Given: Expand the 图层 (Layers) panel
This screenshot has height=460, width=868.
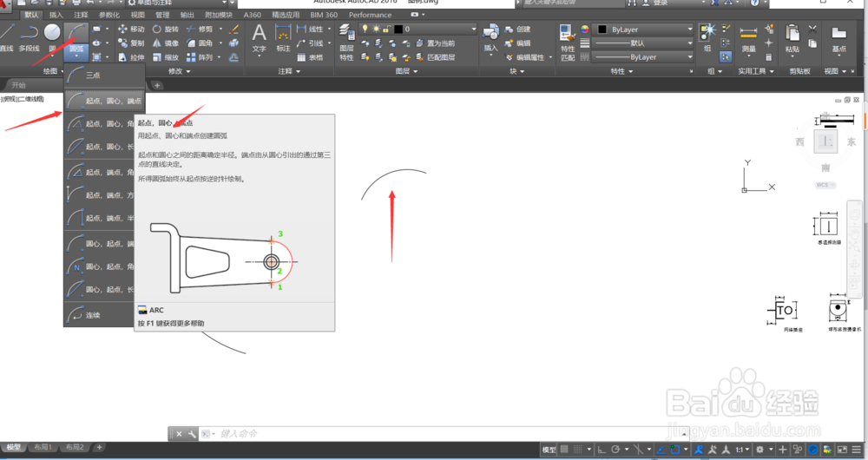Looking at the screenshot, I should (x=406, y=71).
